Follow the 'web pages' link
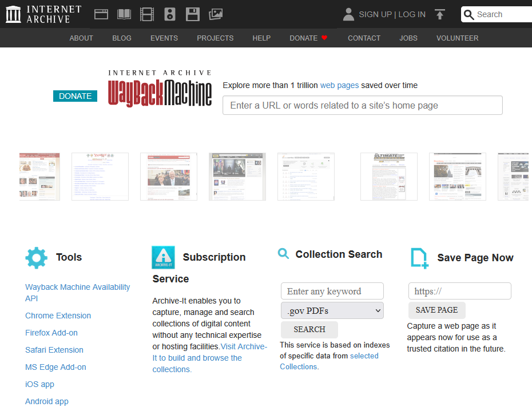The image size is (532, 407). tap(339, 85)
